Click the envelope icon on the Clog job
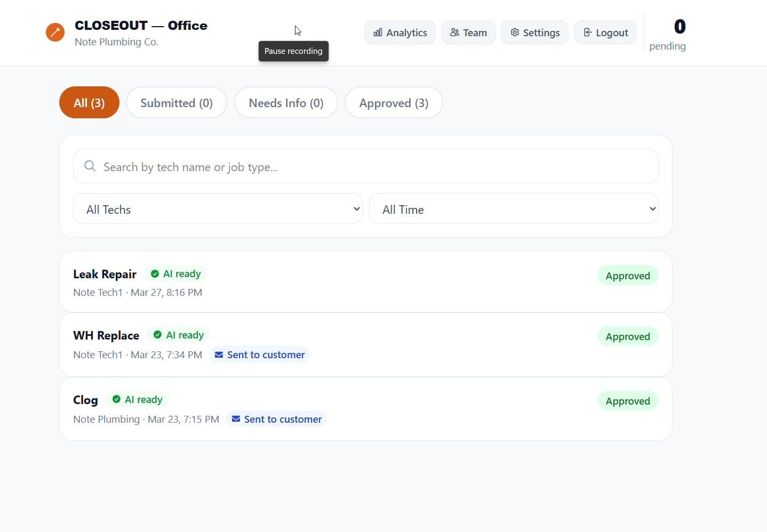Screen dimensions: 767x532 [x=236, y=419]
